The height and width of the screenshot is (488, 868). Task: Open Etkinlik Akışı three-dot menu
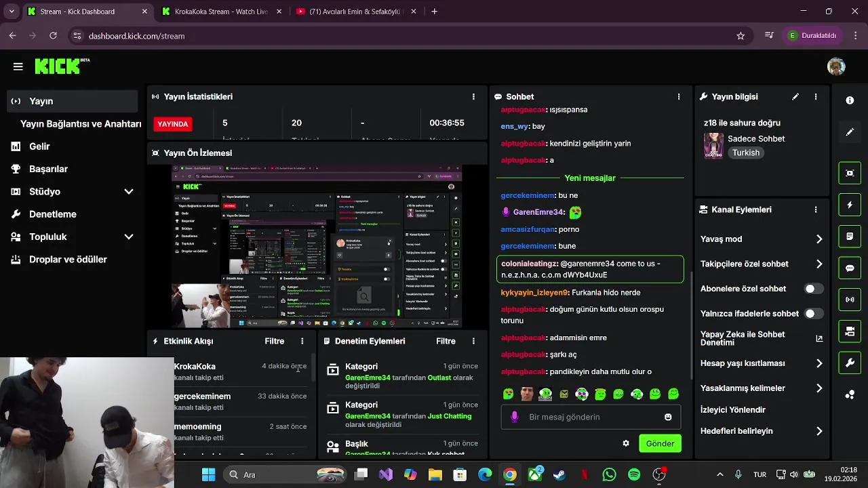click(302, 342)
